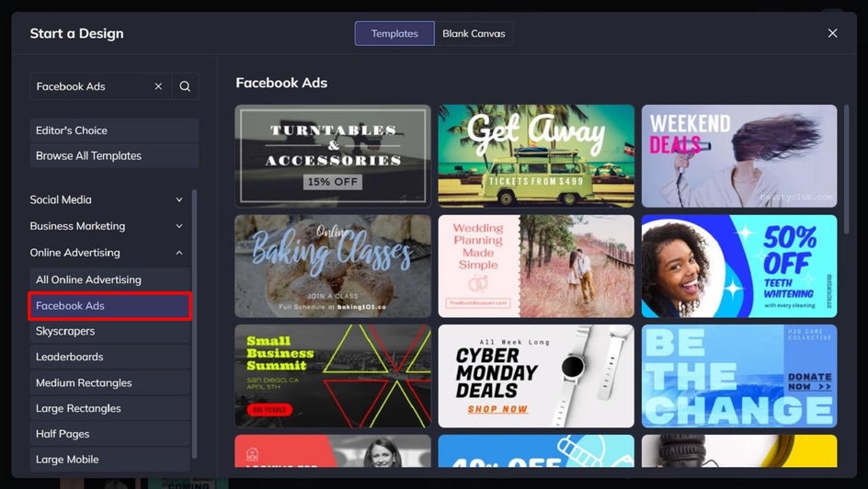Collapse the Online Advertising category
This screenshot has width=868, height=489.
tap(107, 253)
